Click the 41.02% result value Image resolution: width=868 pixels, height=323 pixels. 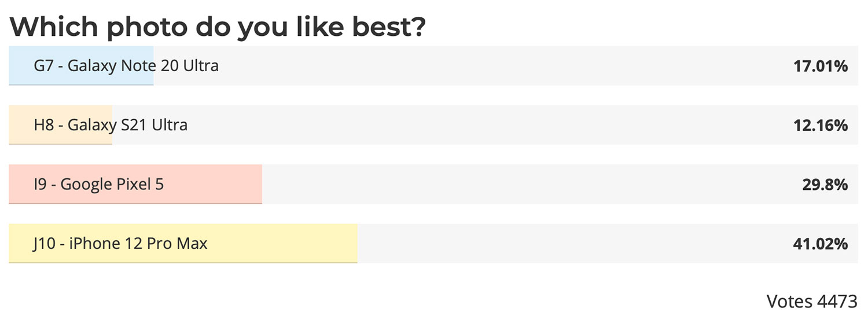coord(821,244)
